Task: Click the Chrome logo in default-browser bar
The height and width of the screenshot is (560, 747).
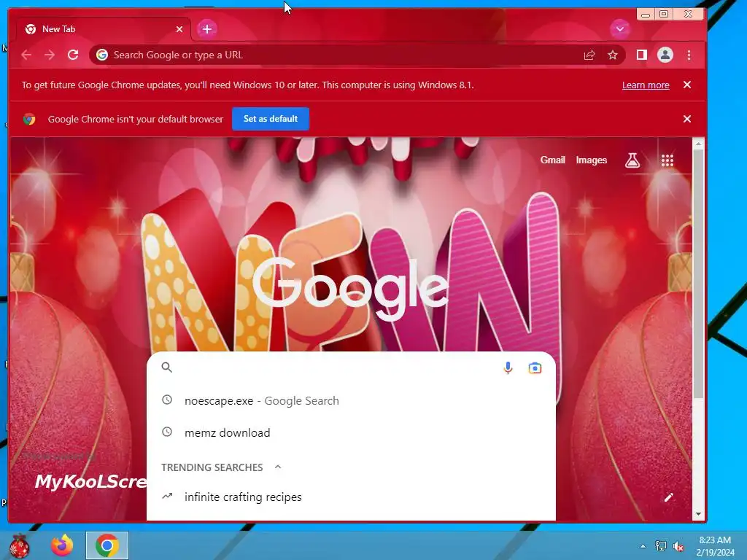Action: (29, 119)
